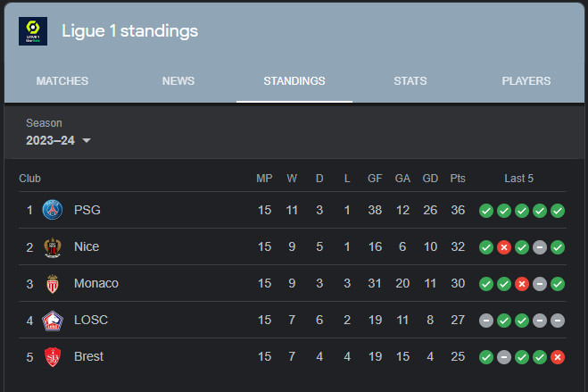
Task: Open the STATS tab
Action: [x=410, y=81]
